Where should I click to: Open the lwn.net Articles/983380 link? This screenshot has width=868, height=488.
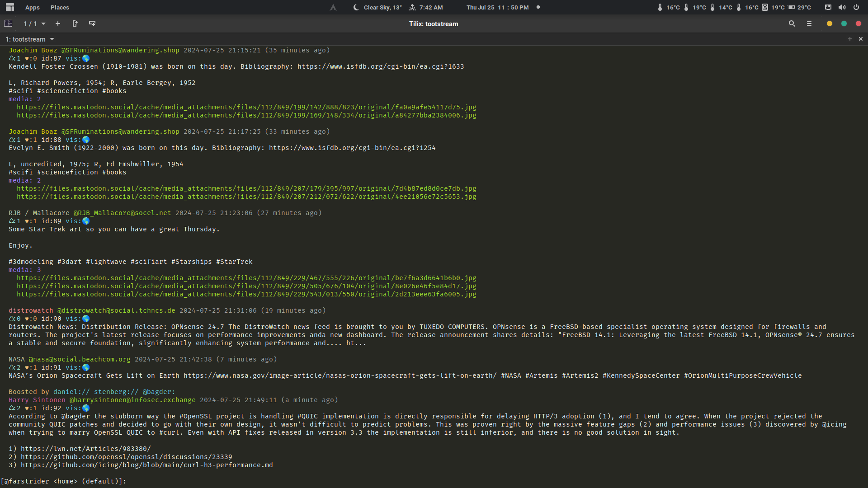tap(86, 449)
